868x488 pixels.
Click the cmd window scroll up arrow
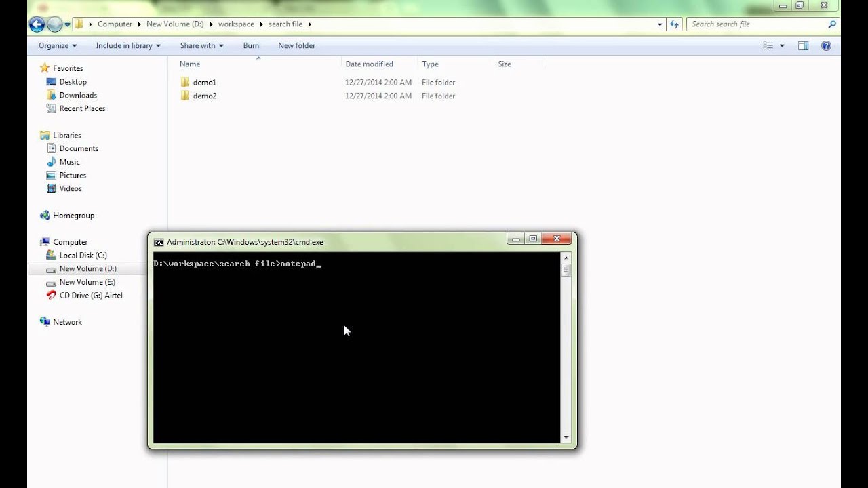[566, 258]
